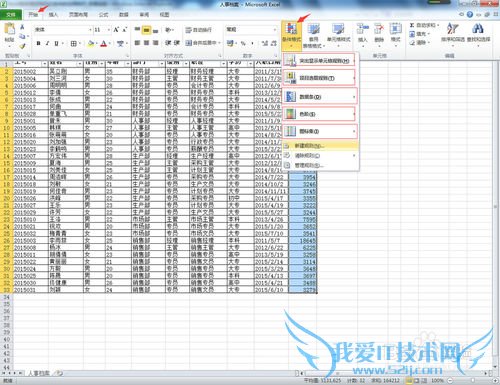Choose Icon Sets (I) submenu
Screen dimensions: 500x385
tap(319, 131)
